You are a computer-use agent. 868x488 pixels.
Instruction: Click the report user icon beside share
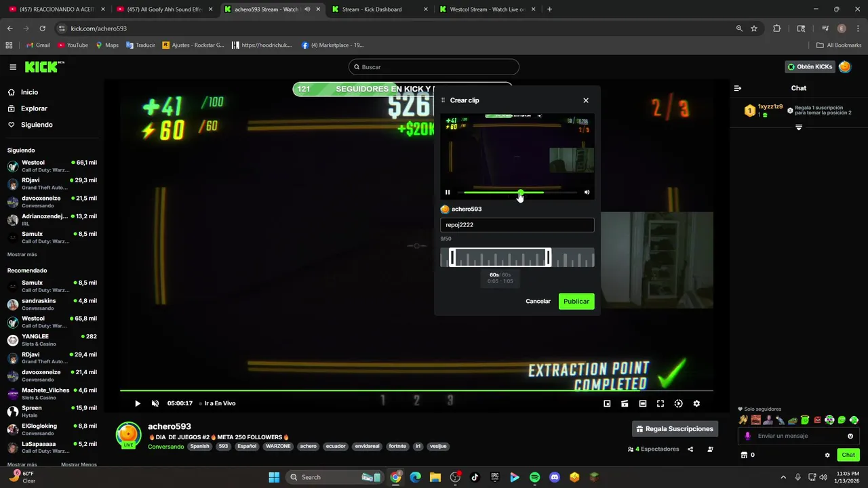(x=710, y=449)
